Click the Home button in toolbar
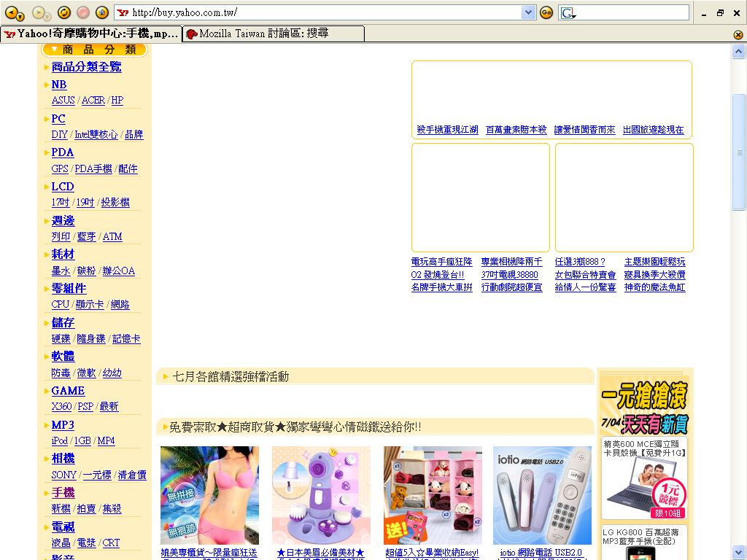 click(x=102, y=12)
